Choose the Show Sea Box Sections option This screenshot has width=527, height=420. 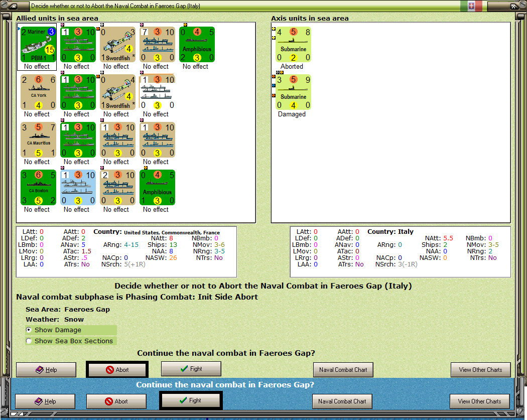(29, 341)
